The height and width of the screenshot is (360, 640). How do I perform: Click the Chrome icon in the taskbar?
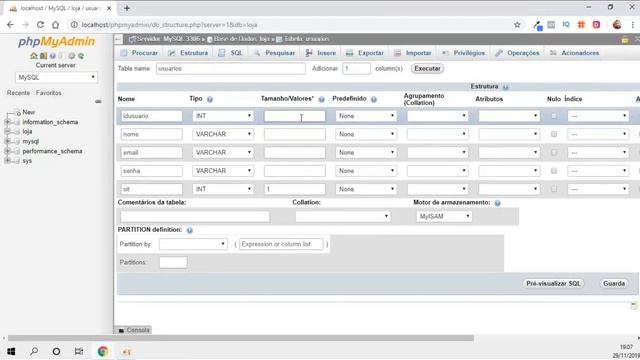[103, 351]
